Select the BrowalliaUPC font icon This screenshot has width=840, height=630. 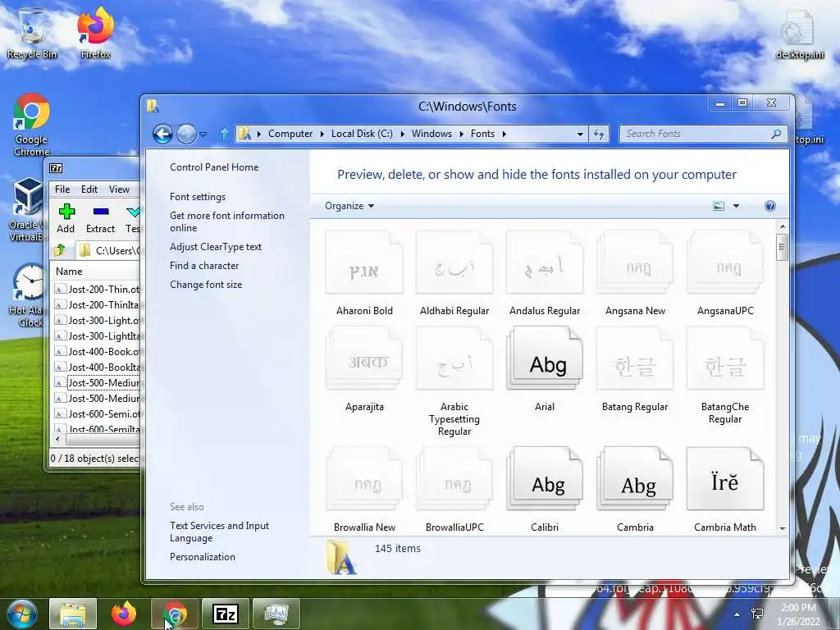[454, 478]
